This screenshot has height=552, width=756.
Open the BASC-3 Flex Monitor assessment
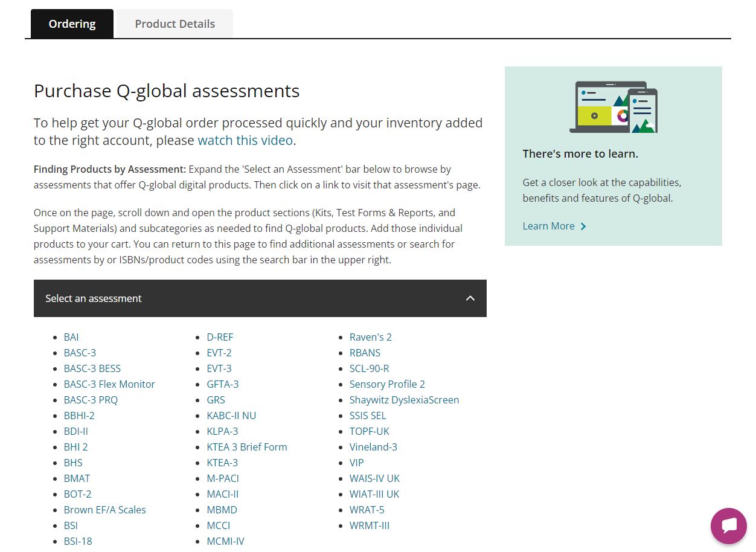109,384
